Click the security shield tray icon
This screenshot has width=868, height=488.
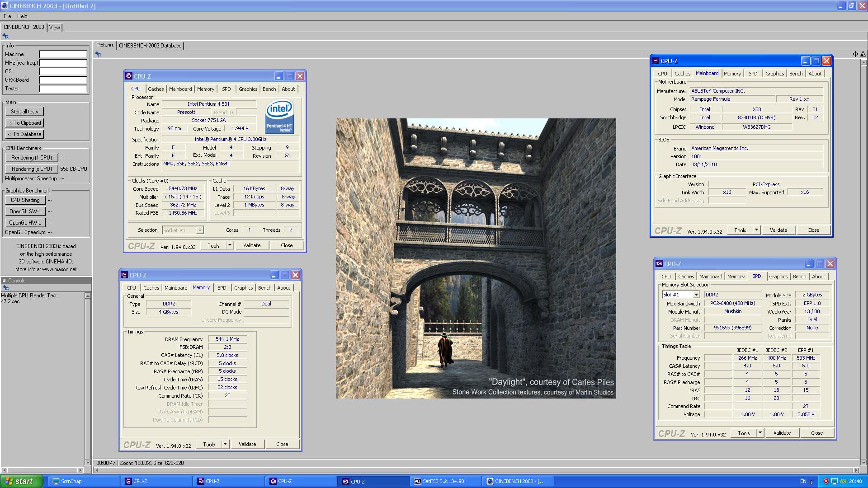click(826, 482)
